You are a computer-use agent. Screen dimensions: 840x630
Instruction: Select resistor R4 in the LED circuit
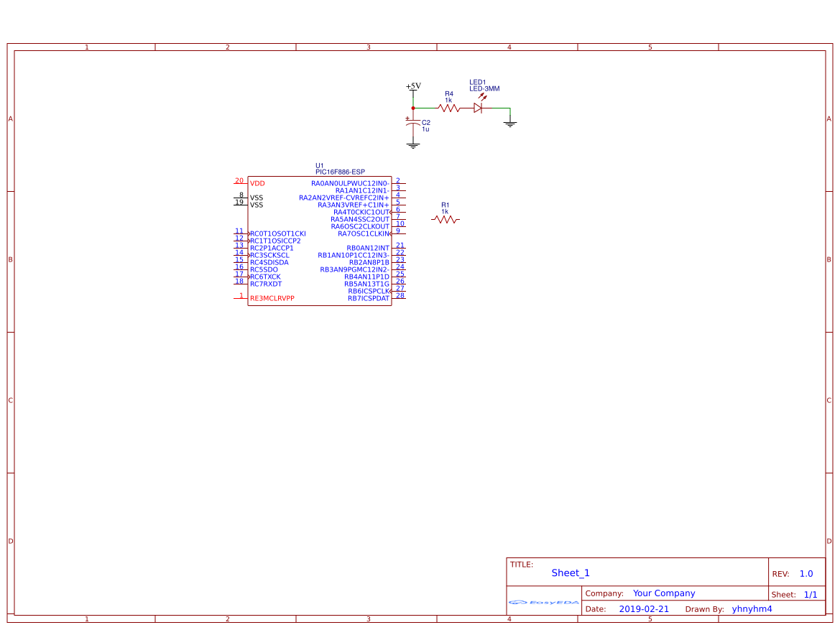click(x=447, y=106)
